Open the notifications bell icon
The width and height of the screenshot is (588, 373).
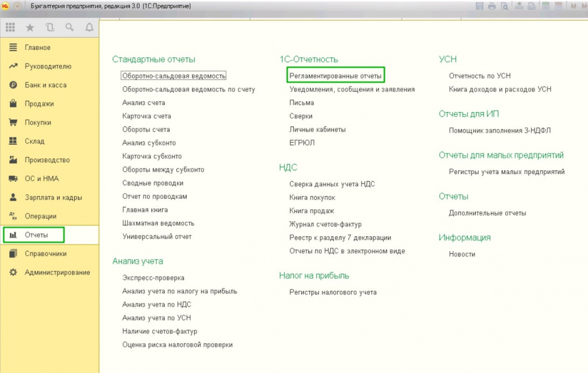click(89, 27)
